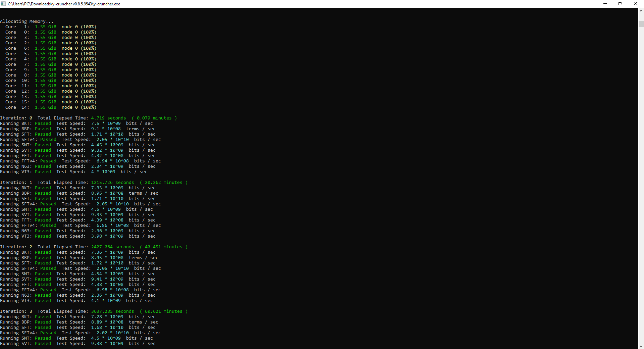Click Iteration 0 SVT speed '9.32 * 10^09'

(107, 150)
